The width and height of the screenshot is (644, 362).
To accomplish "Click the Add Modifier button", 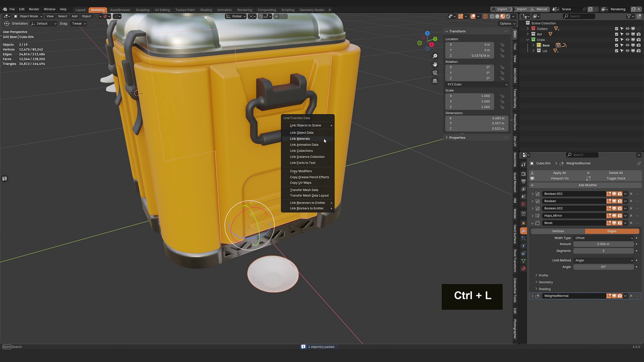I will (586, 185).
